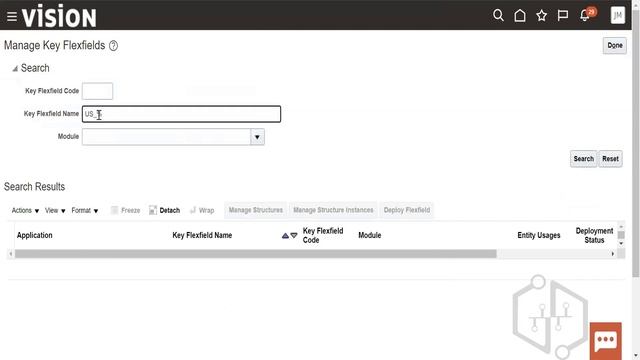The height and width of the screenshot is (360, 640).
Task: Click the Freeze toolbar item
Action: pyautogui.click(x=126, y=210)
